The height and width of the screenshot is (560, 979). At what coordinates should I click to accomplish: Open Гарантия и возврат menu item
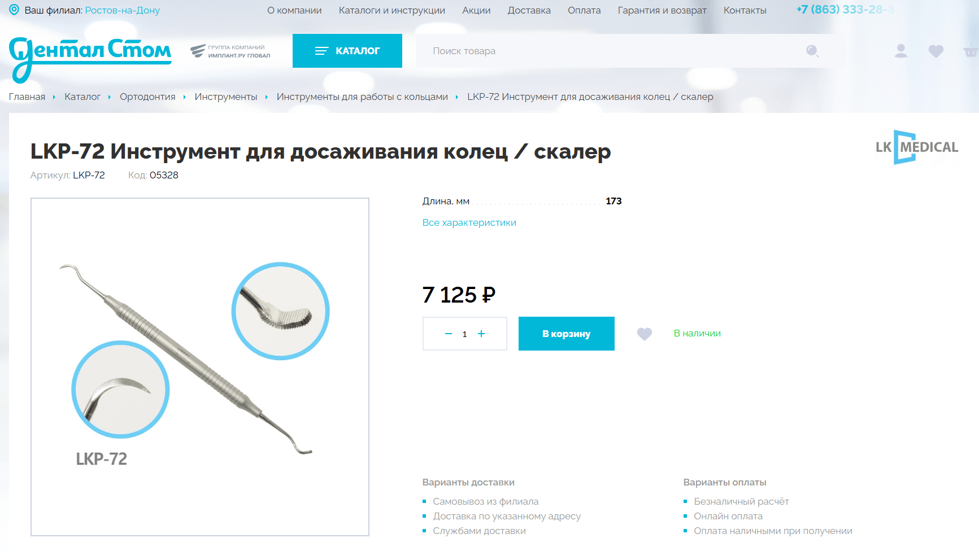(x=662, y=10)
